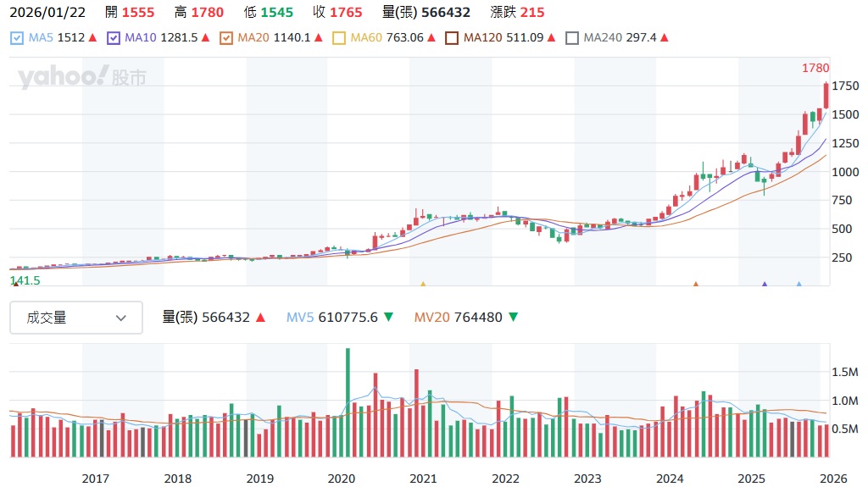
Task: Uncheck the MA20 checkbox
Action: 225,38
